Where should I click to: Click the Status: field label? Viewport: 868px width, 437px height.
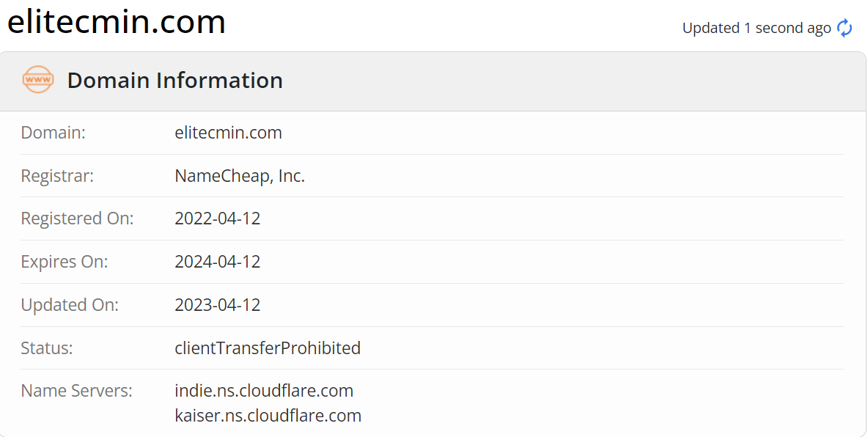point(47,348)
